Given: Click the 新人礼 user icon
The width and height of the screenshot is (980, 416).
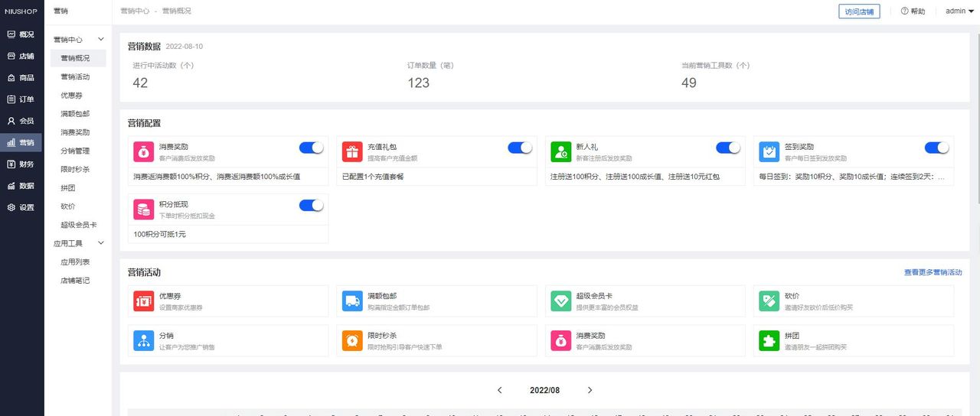Looking at the screenshot, I should (x=560, y=151).
